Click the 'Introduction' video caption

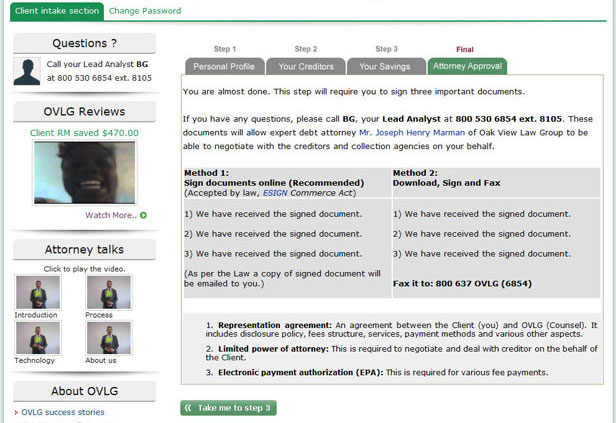pyautogui.click(x=36, y=315)
